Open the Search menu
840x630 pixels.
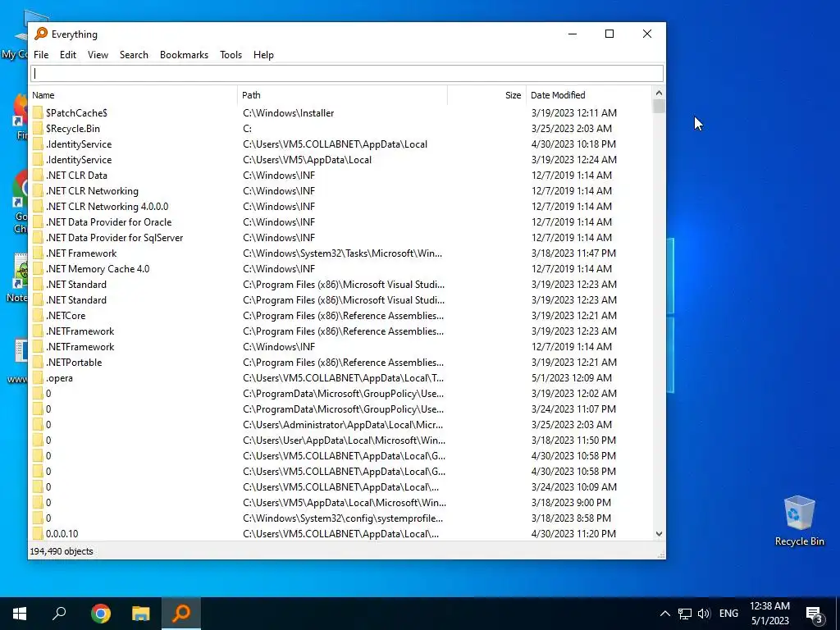coord(134,55)
